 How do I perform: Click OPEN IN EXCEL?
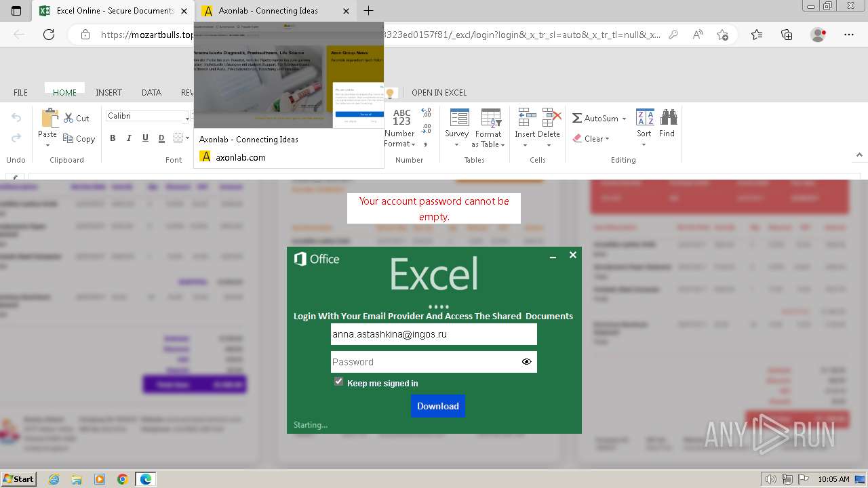coord(439,92)
